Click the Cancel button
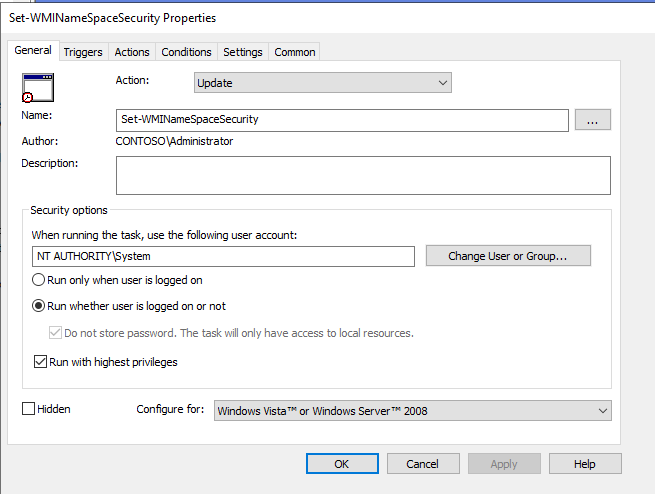This screenshot has height=494, width=655. (x=421, y=464)
